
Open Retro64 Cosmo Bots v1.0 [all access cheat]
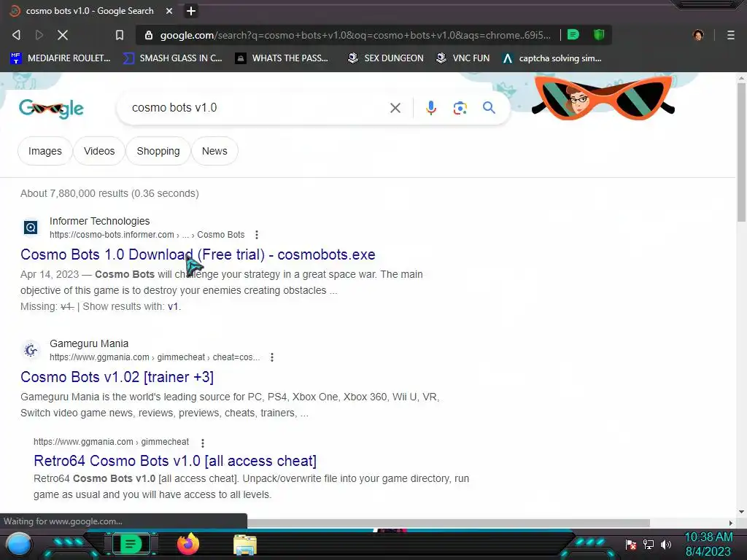175,461
